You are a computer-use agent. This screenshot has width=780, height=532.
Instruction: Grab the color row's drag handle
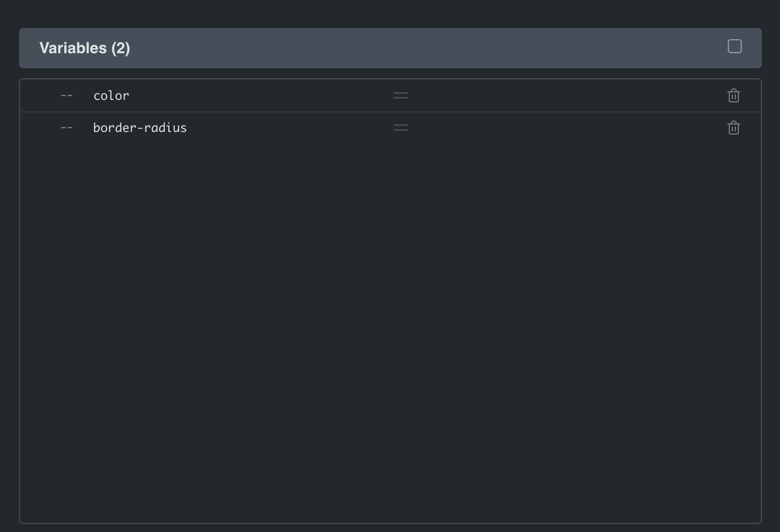coord(401,95)
